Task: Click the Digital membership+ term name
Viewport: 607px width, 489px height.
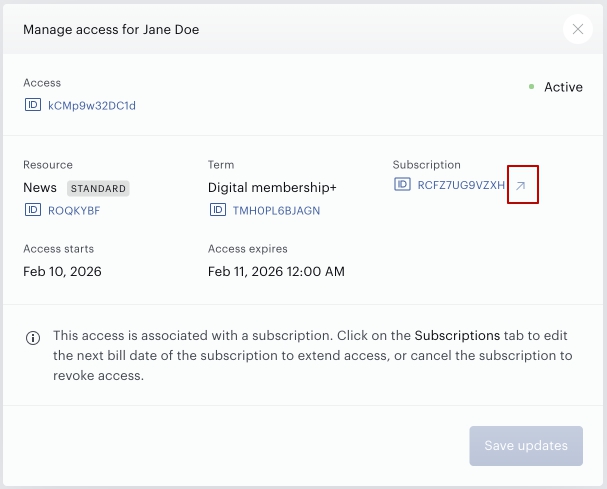Action: (272, 188)
